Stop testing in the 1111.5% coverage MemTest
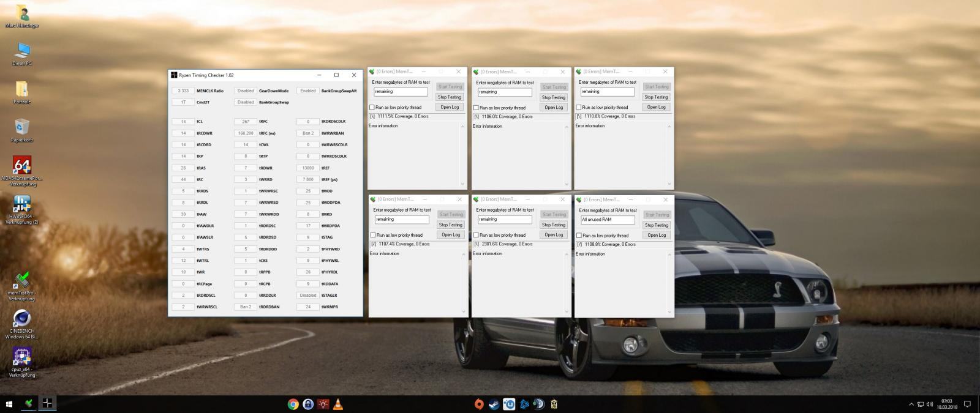 coord(450,97)
